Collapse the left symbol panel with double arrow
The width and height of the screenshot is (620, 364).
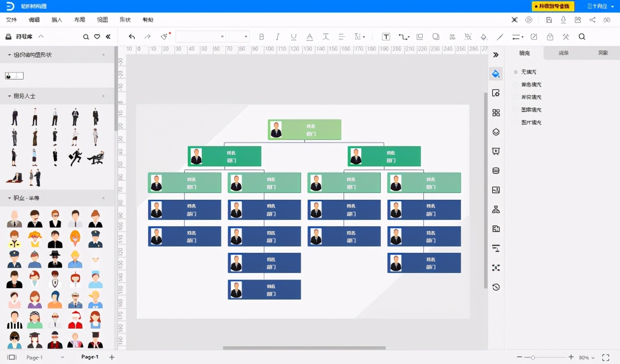tap(108, 37)
